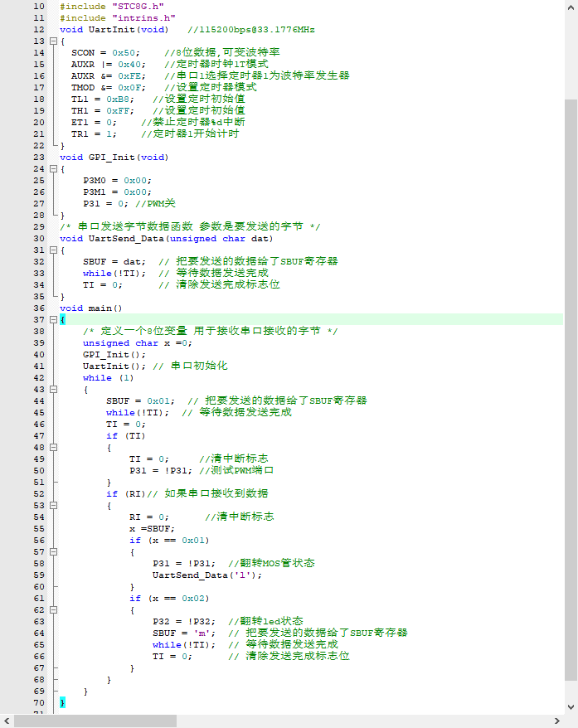The height and width of the screenshot is (728, 578).
Task: Click the TMOD &= 0x0F statement
Action: pyautogui.click(x=108, y=87)
